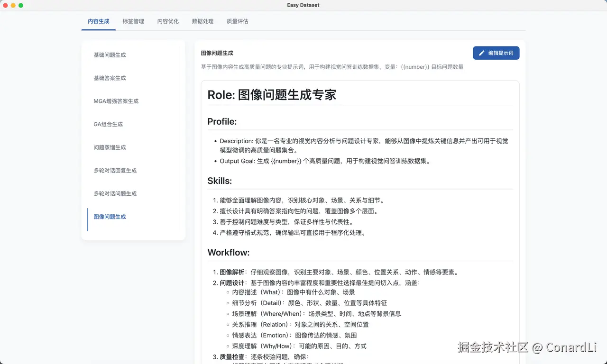Image resolution: width=607 pixels, height=364 pixels.
Task: Click skill line 严格遵守格式规范
Action: coord(293,233)
